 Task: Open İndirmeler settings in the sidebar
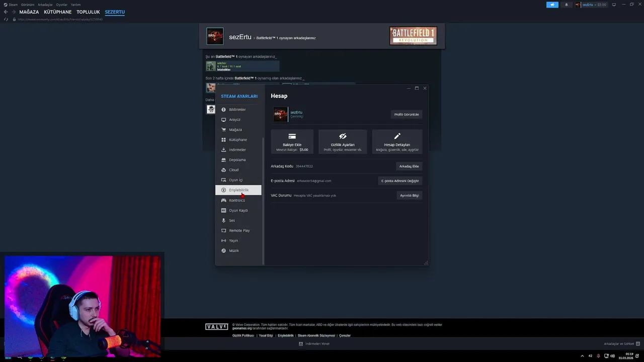pyautogui.click(x=238, y=150)
